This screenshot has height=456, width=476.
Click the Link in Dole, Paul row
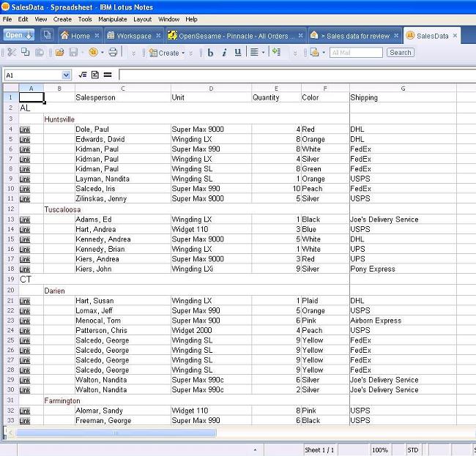(x=25, y=130)
